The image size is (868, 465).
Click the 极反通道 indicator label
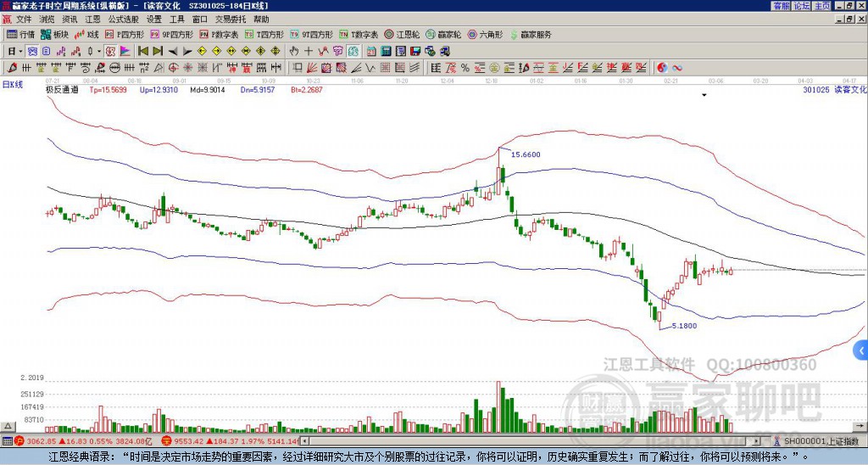pos(62,89)
